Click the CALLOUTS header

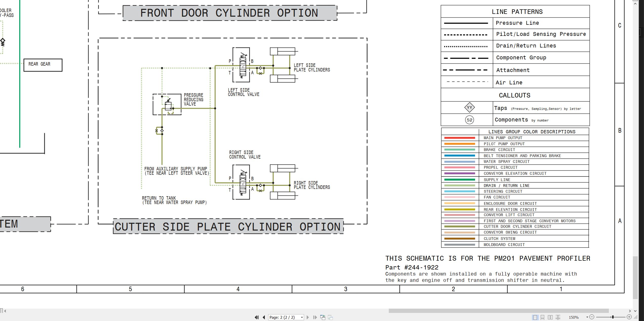coord(514,95)
